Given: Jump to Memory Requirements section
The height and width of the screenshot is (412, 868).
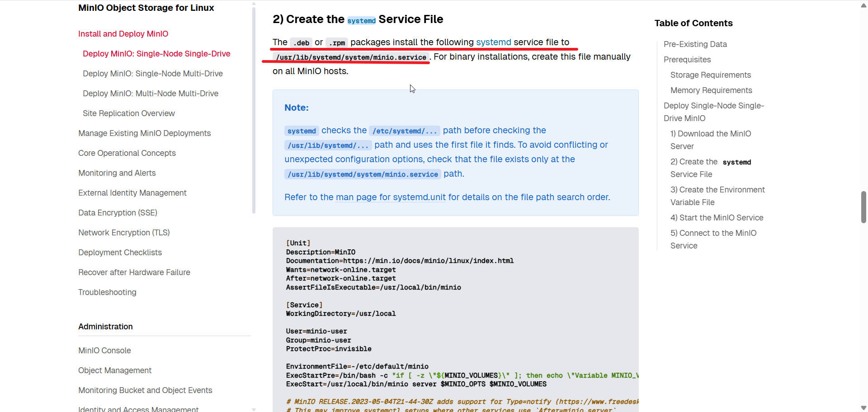Looking at the screenshot, I should [x=711, y=90].
